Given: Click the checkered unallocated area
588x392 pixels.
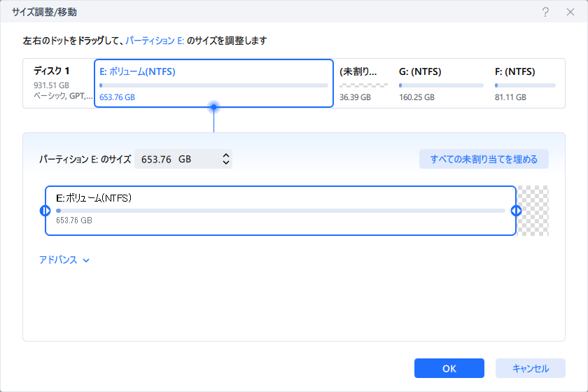Looking at the screenshot, I should pos(533,211).
